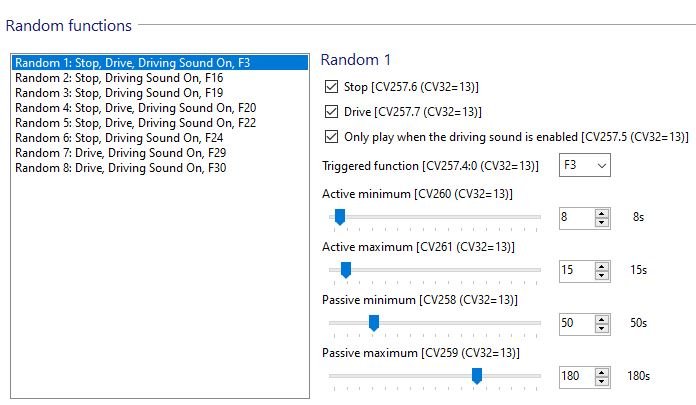This screenshot has height=405, width=696.
Task: Decrease Active maximum with down arrow
Action: [x=601, y=275]
